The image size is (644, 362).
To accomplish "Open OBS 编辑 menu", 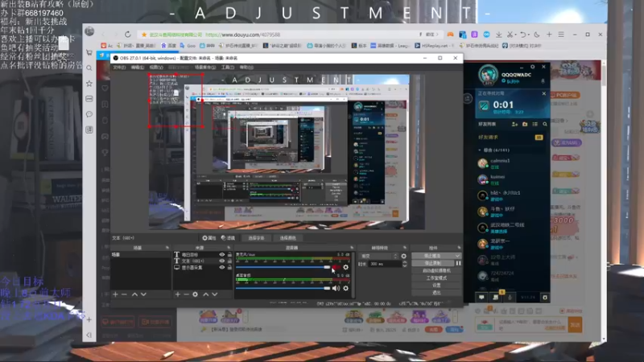I will (x=137, y=68).
